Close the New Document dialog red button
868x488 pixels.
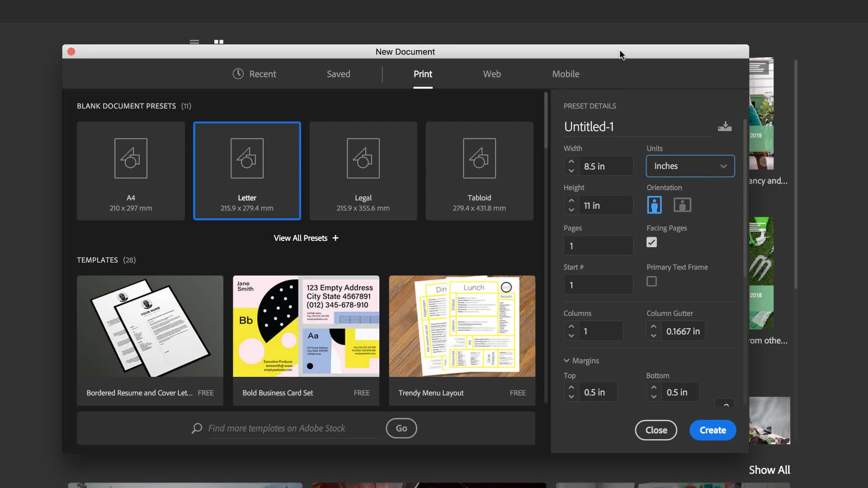(x=71, y=52)
